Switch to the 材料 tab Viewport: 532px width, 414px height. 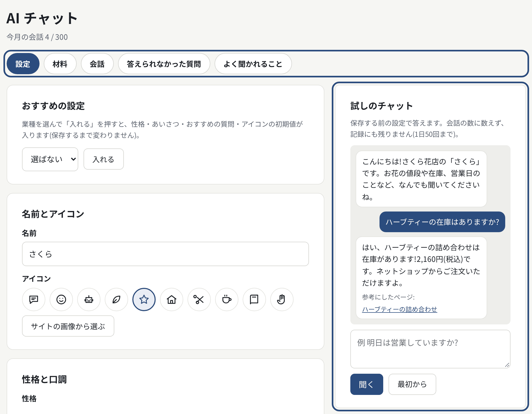(x=60, y=64)
